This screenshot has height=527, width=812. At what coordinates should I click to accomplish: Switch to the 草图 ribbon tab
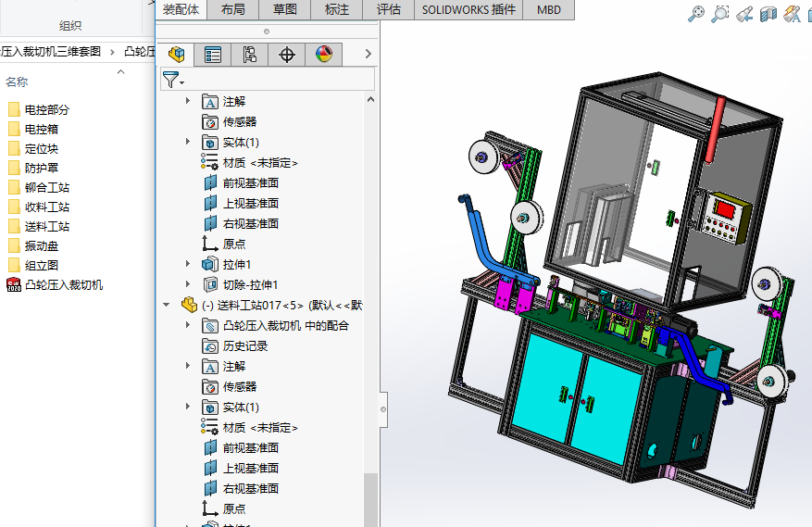pyautogui.click(x=285, y=9)
